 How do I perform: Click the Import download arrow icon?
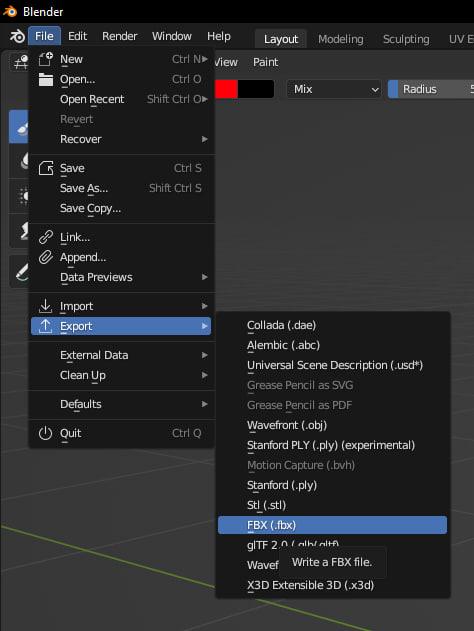pyautogui.click(x=45, y=306)
